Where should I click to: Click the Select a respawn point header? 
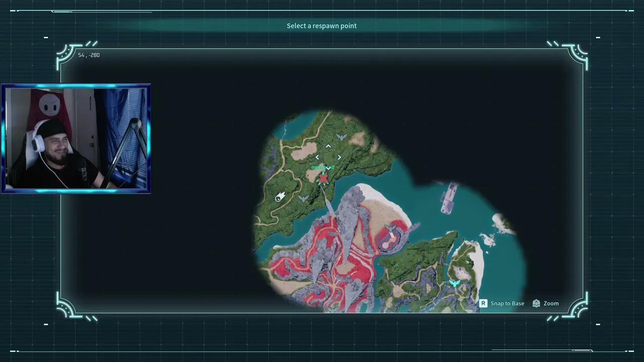point(321,26)
